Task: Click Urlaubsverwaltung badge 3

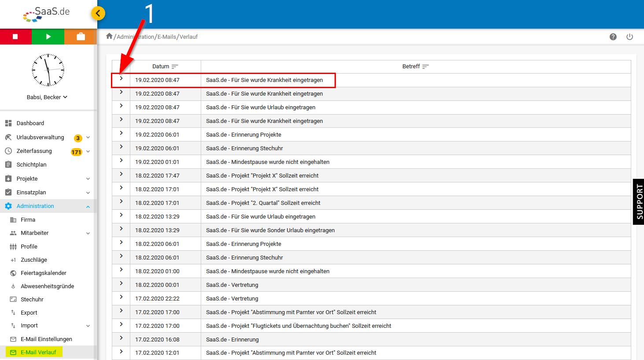Action: pos(78,138)
